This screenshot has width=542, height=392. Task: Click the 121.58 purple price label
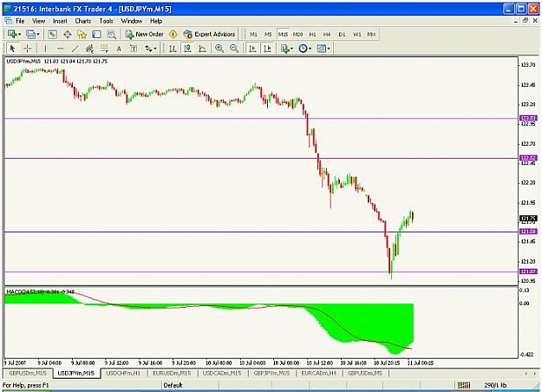click(528, 232)
